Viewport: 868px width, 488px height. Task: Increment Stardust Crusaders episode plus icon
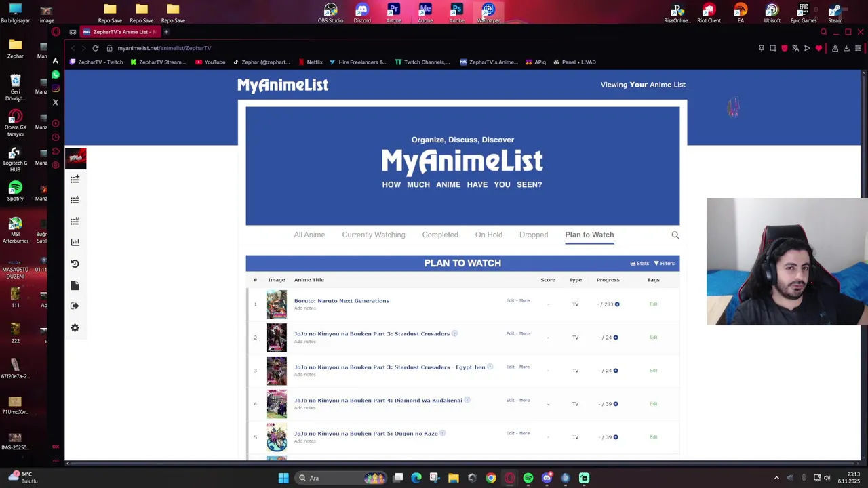tap(616, 338)
